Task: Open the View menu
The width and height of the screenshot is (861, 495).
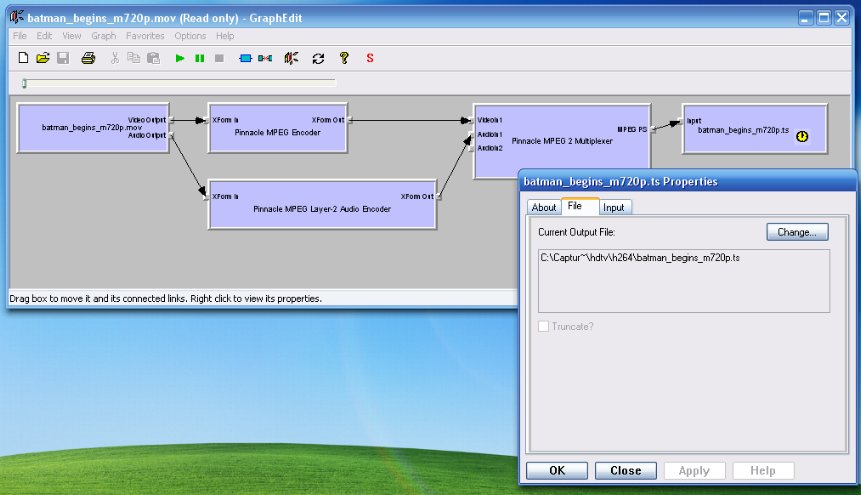Action: click(71, 36)
